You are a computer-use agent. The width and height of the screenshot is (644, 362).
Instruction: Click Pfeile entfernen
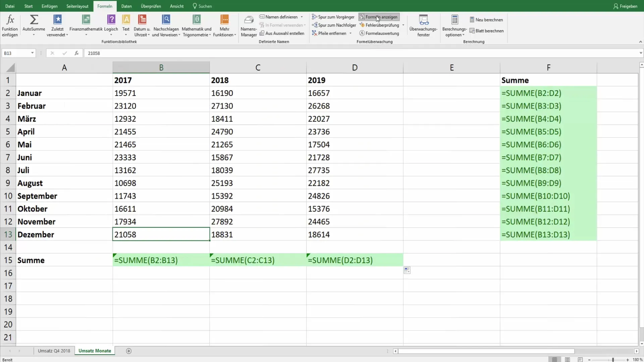329,33
